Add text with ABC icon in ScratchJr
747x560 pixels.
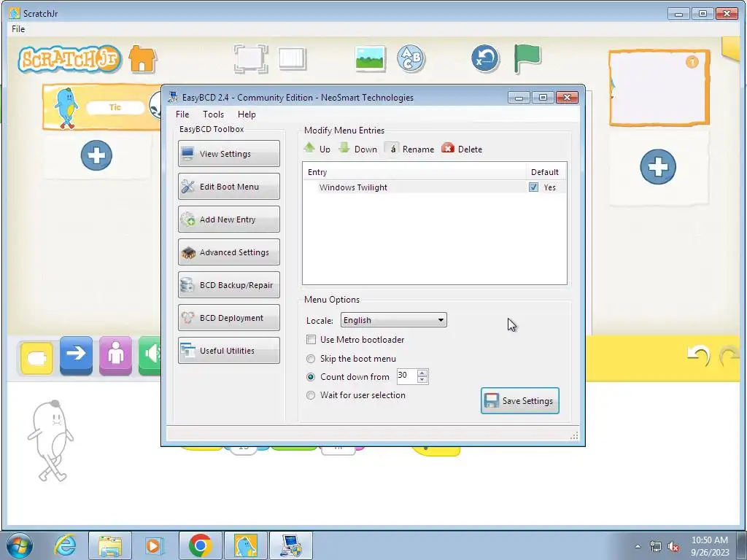(x=411, y=58)
